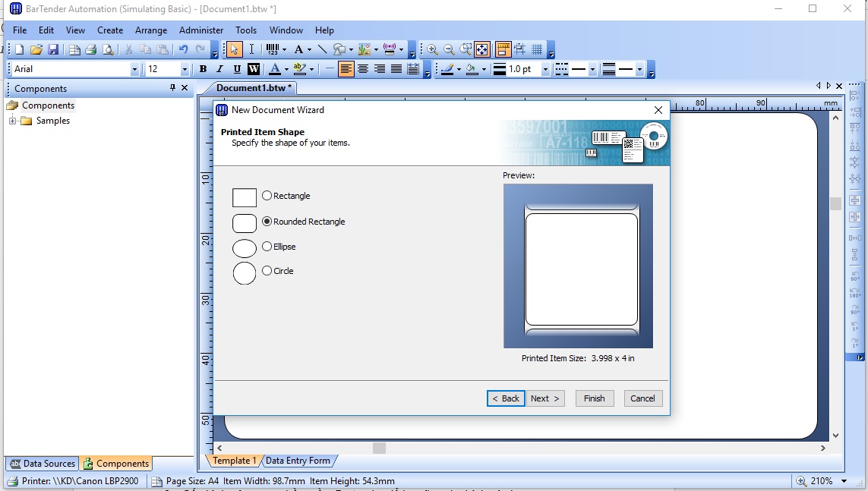Expand the Samples folder in the tree
868x491 pixels.
pyautogui.click(x=12, y=121)
